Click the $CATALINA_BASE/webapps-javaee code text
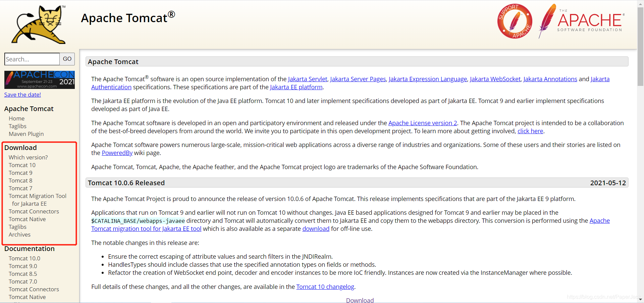644x303 pixels. [138, 221]
